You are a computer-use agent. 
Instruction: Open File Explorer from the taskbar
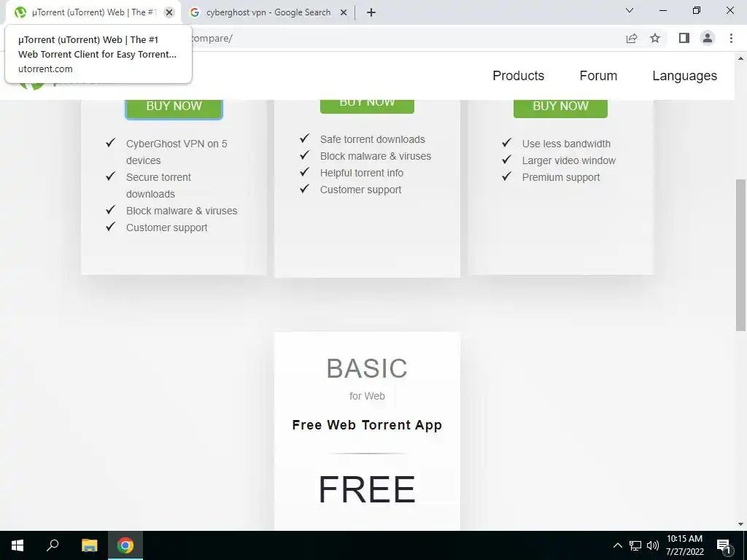pyautogui.click(x=89, y=545)
